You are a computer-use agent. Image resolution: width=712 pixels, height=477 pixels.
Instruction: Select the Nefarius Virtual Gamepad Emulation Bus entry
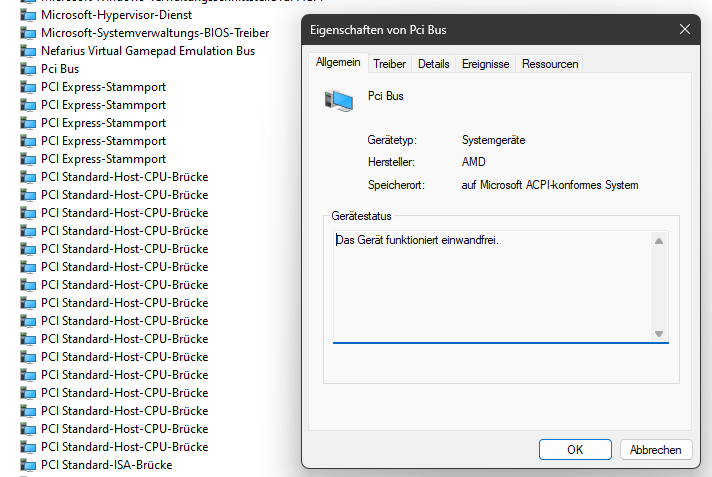[147, 51]
